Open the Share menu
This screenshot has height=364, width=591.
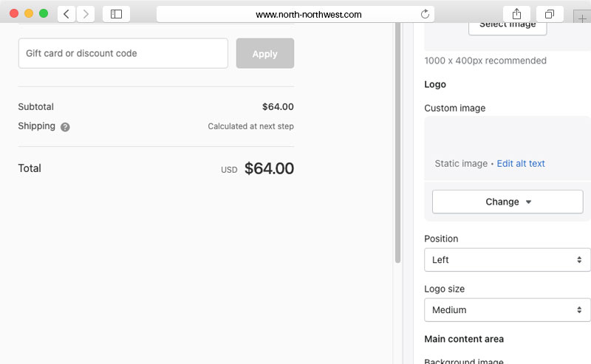(516, 14)
